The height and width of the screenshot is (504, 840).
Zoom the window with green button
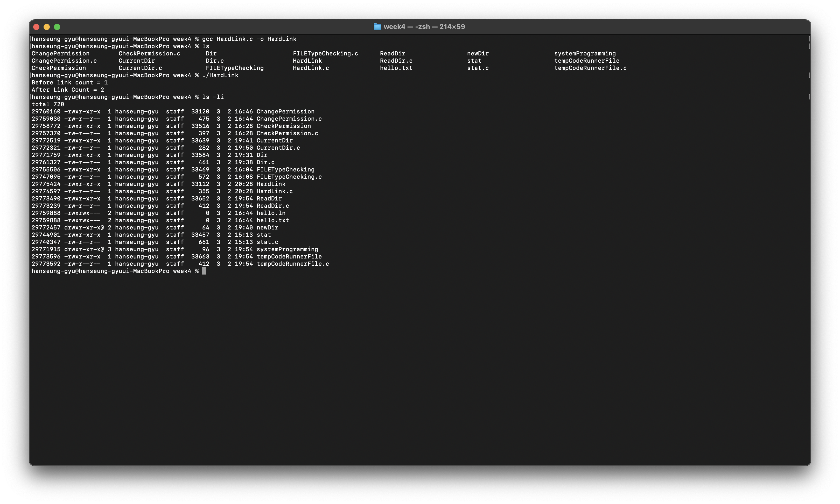point(57,27)
